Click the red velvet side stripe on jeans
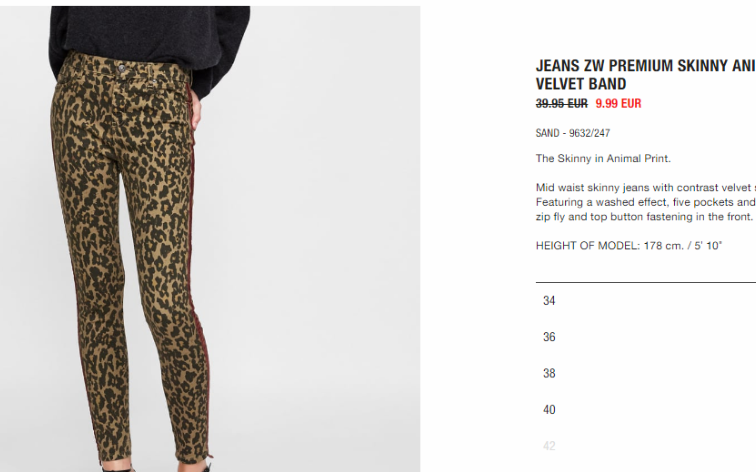 click(x=199, y=270)
